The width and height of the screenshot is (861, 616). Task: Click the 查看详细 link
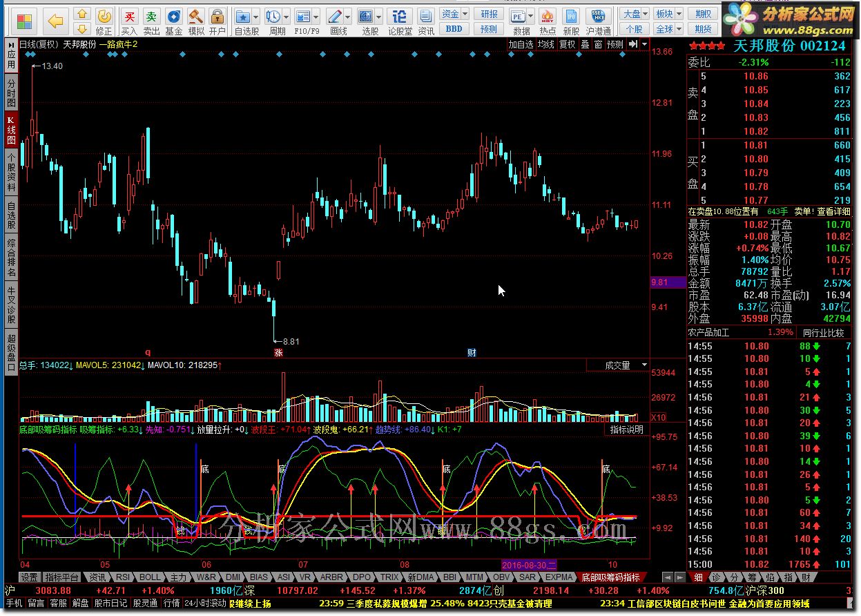[833, 211]
